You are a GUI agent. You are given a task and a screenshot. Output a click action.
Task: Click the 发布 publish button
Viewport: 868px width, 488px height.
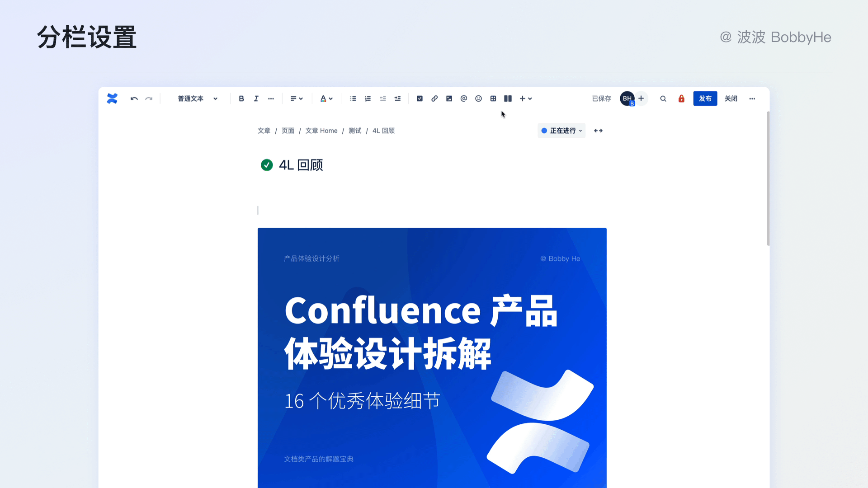705,99
